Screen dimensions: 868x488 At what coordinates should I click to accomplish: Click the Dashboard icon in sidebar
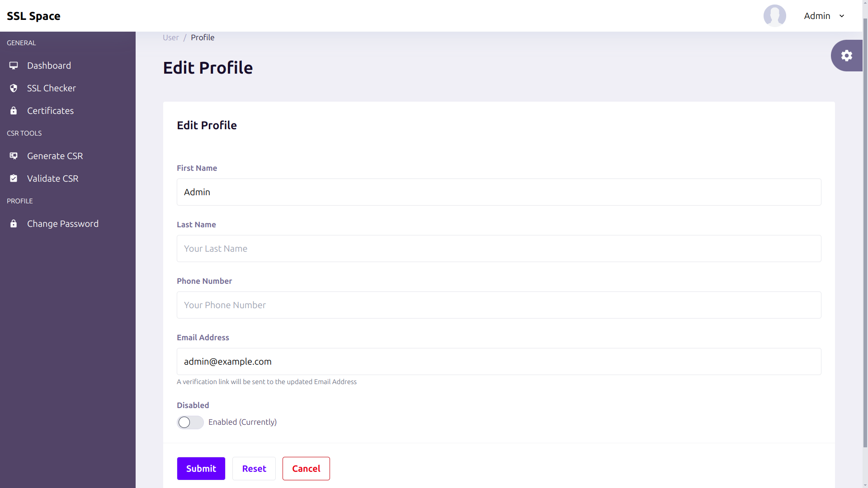[x=13, y=66]
